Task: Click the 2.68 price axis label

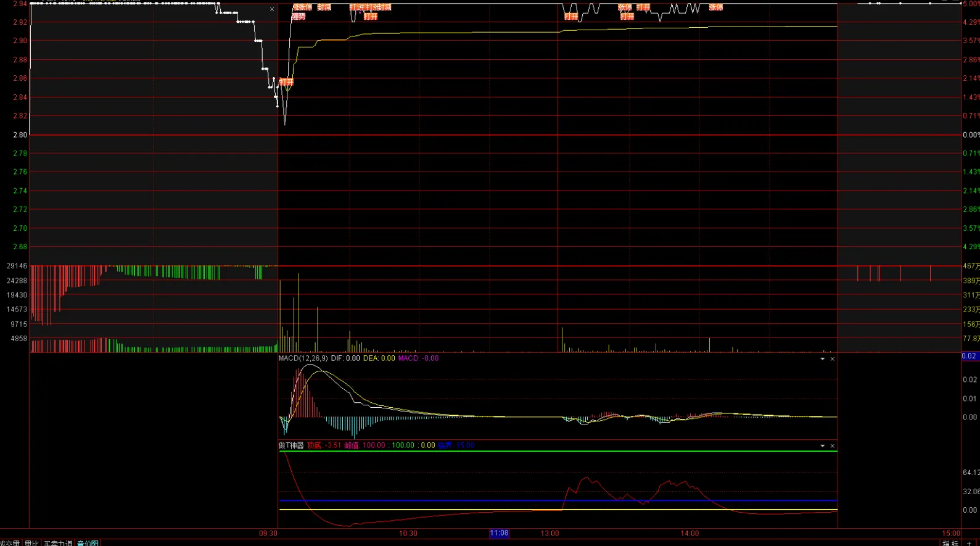Action: coord(20,247)
